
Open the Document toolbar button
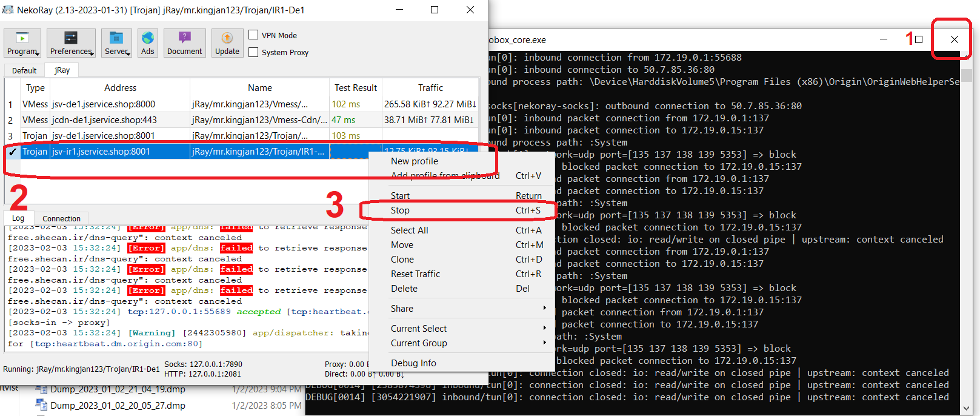[184, 43]
